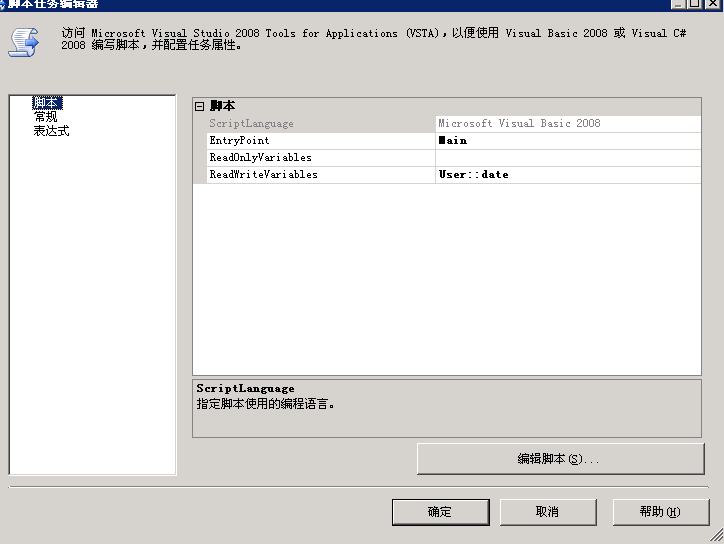This screenshot has width=724, height=544.
Task: Select the EntryPoint property row
Action: pyautogui.click(x=239, y=141)
